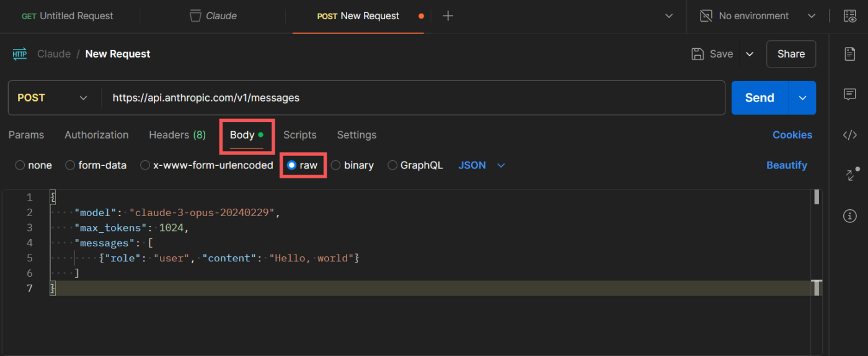Open the Scripts tab
Image resolution: width=868 pixels, height=356 pixels.
click(300, 135)
